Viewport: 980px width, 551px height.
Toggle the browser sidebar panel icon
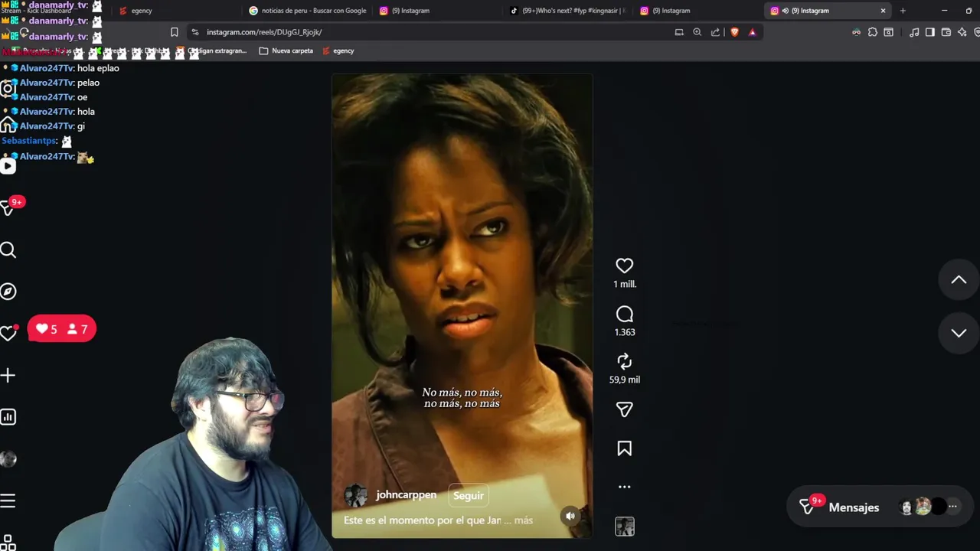(x=929, y=32)
